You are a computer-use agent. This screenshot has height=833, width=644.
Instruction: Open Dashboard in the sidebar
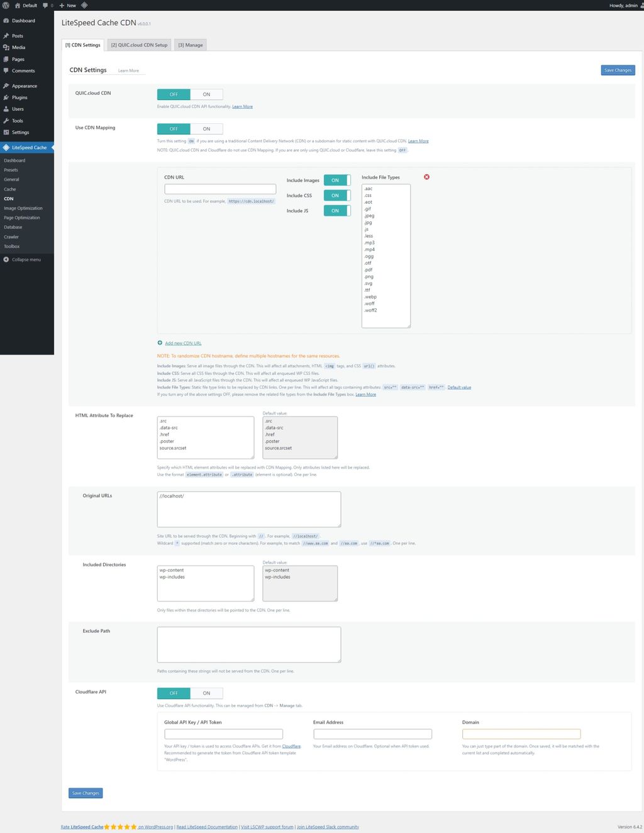click(27, 21)
